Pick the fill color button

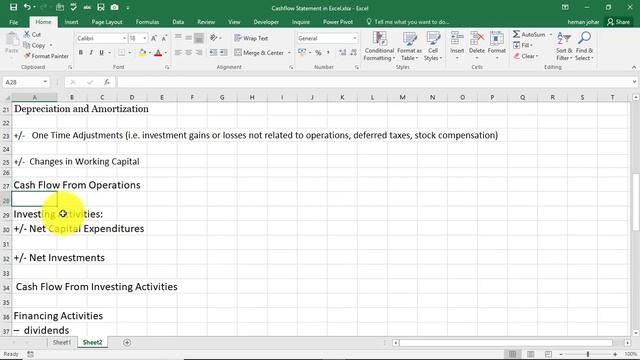142,53
